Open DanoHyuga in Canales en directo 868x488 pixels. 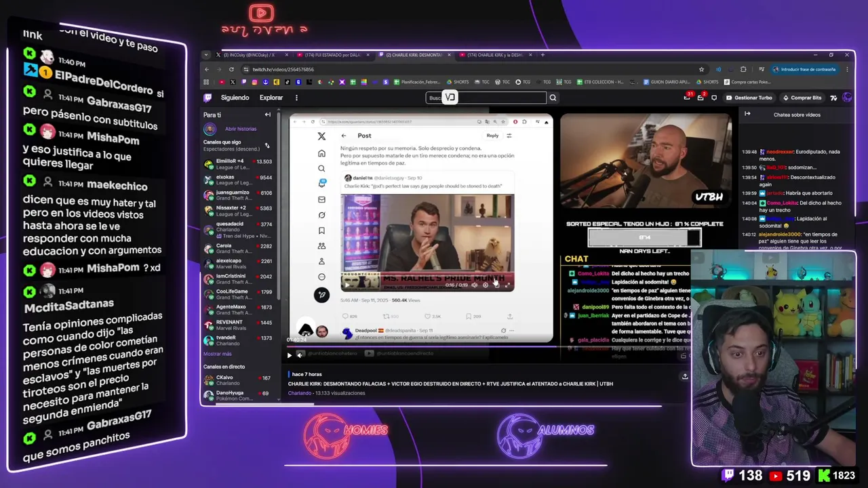(x=238, y=395)
